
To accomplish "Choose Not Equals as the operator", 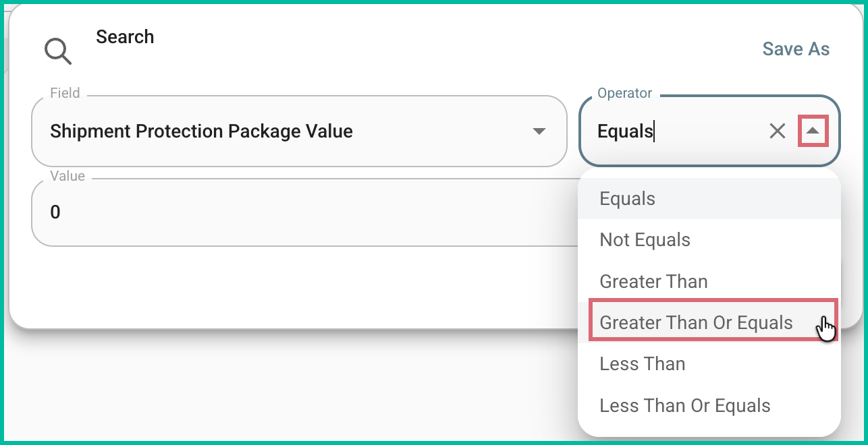I will tap(644, 239).
